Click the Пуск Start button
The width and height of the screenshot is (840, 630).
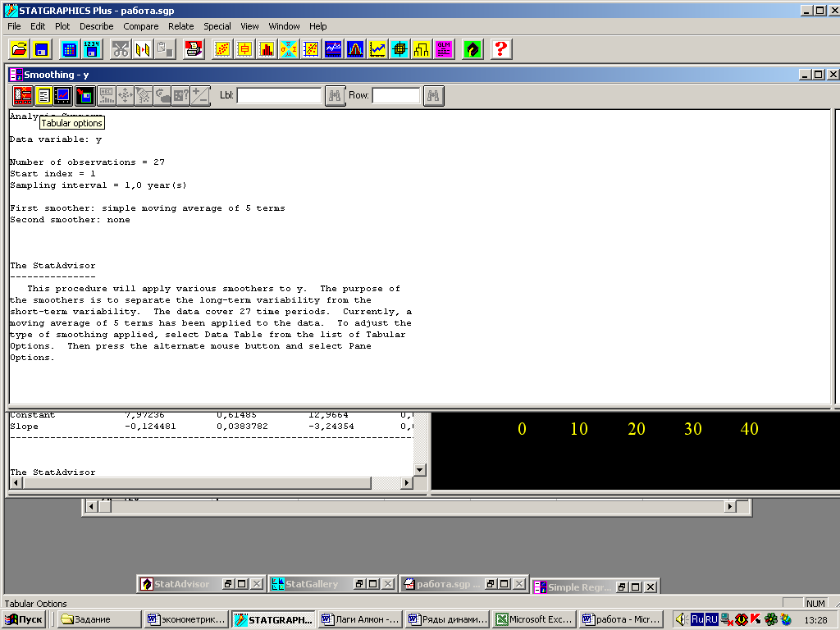pos(25,619)
